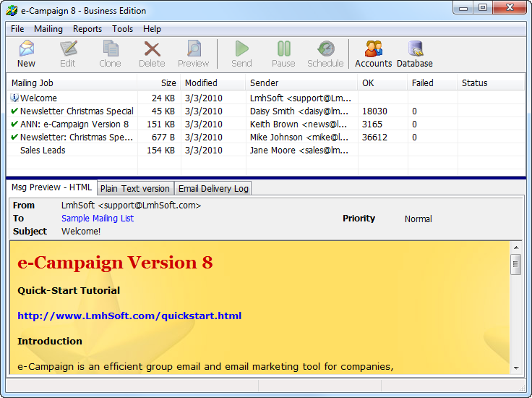Image resolution: width=532 pixels, height=398 pixels.
Task: Select the Welcome mailing job row
Action: click(266, 98)
